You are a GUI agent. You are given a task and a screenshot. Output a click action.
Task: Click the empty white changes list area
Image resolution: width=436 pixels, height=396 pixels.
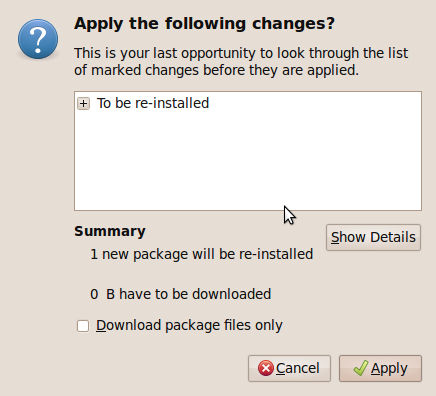(248, 160)
